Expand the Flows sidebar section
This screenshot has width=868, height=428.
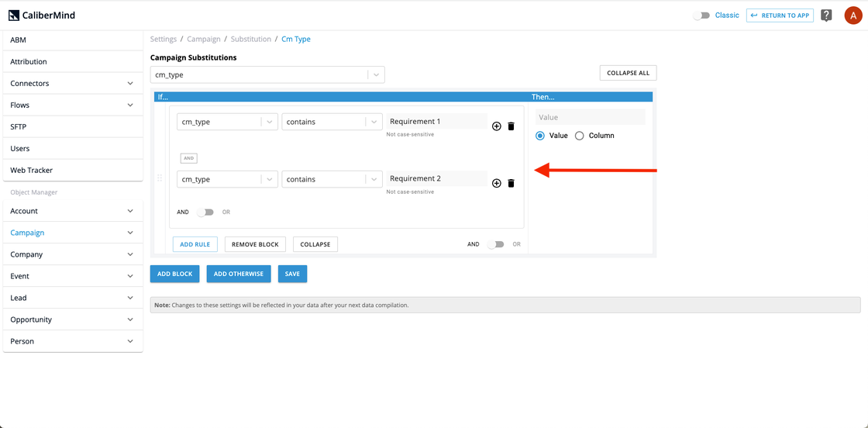click(x=73, y=105)
